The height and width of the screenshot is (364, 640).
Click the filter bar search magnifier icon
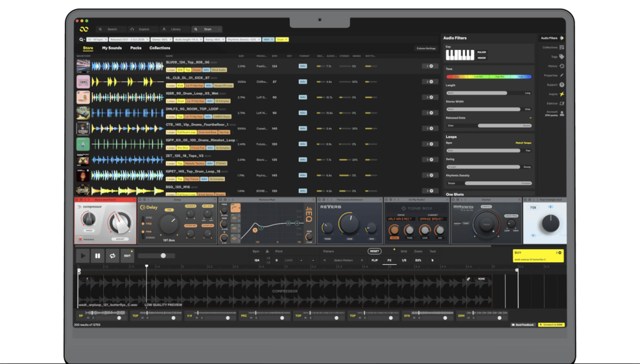(81, 39)
